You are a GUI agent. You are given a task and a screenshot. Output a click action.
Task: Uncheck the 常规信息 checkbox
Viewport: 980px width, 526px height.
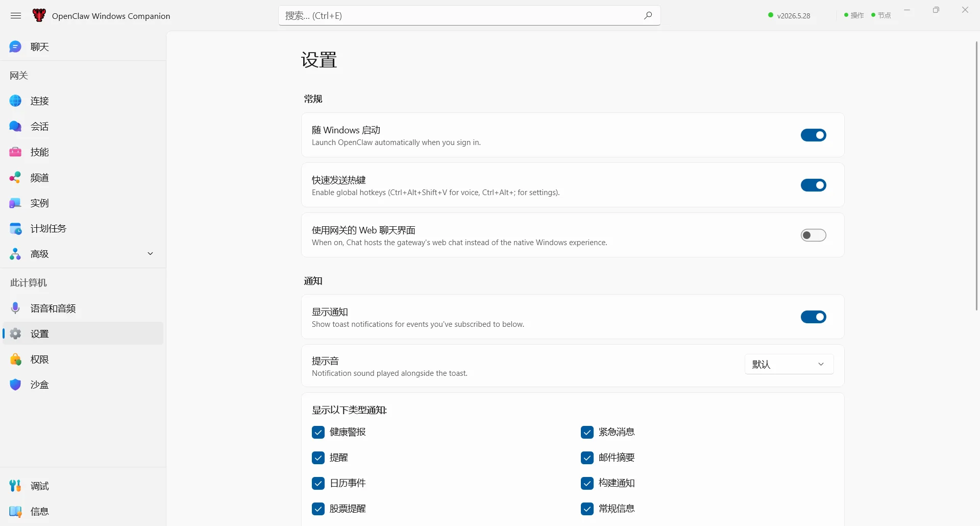point(587,509)
